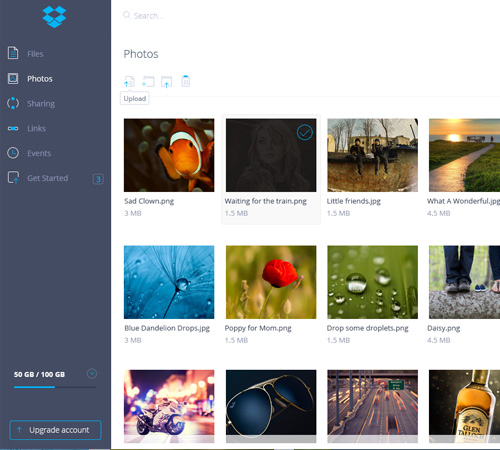Viewport: 500px width, 450px height.
Task: Select the Photos sidebar icon
Action: tap(13, 79)
